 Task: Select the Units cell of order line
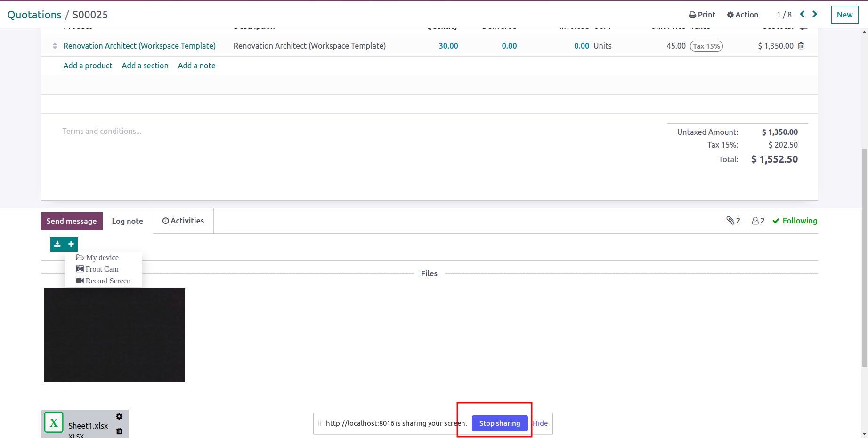coord(602,46)
